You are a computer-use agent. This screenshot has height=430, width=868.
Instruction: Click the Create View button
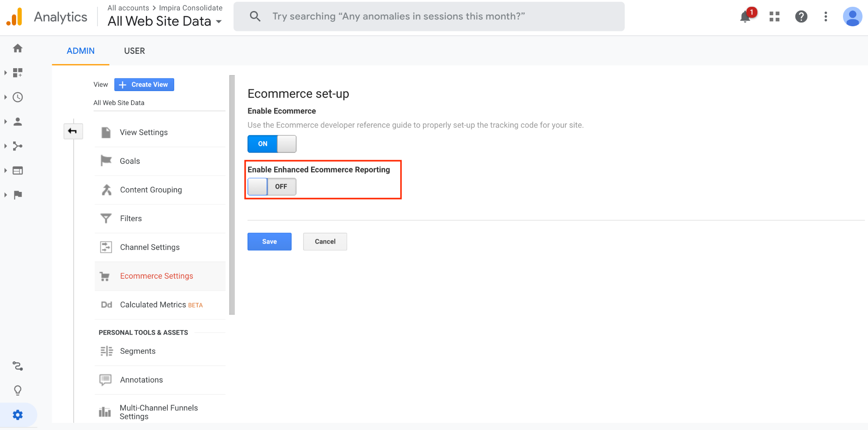coord(144,85)
